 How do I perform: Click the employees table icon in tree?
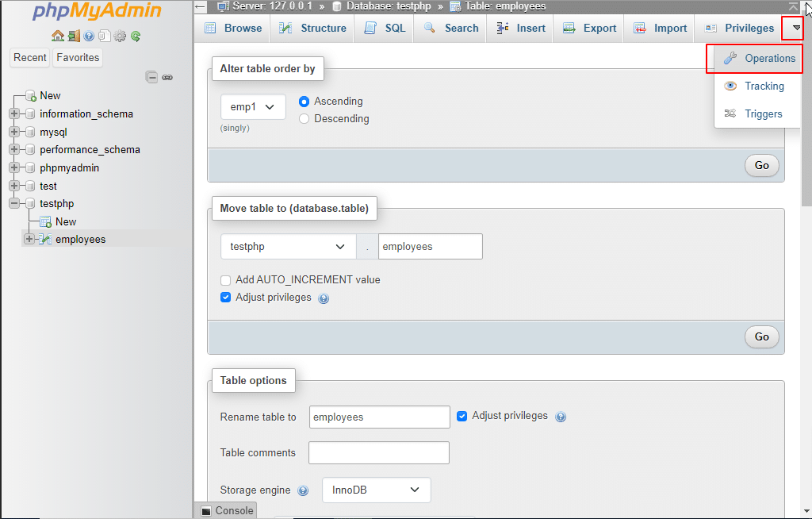(45, 239)
